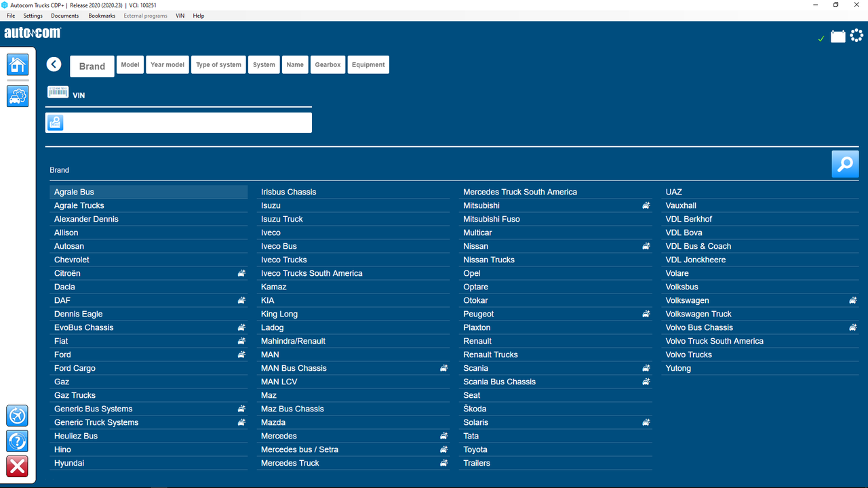This screenshot has width=868, height=488.
Task: Select VDL Bus & Coach
Action: point(760,246)
